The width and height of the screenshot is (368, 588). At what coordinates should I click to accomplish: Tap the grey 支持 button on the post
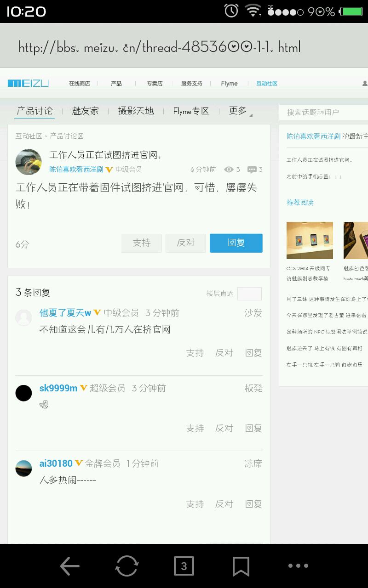(x=142, y=243)
